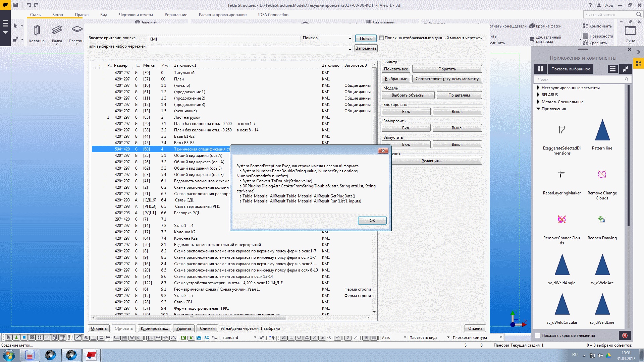Click the Reopen Drawing component icon
Image resolution: width=644 pixels, height=362 pixels.
(x=602, y=220)
